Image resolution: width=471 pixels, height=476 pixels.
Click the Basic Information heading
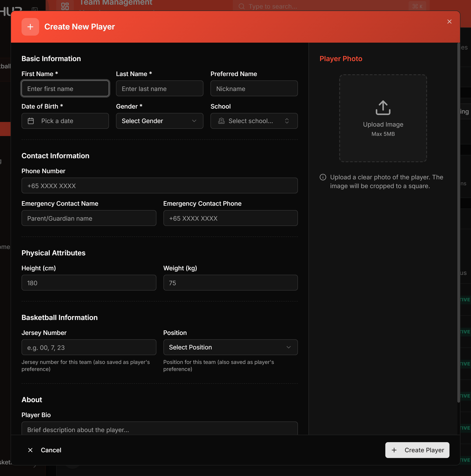click(x=51, y=59)
